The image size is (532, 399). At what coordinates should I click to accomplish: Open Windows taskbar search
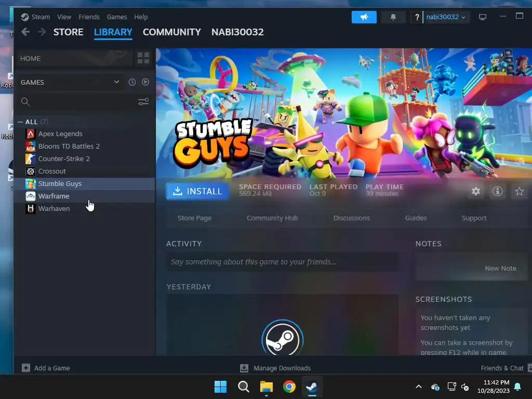(x=243, y=387)
